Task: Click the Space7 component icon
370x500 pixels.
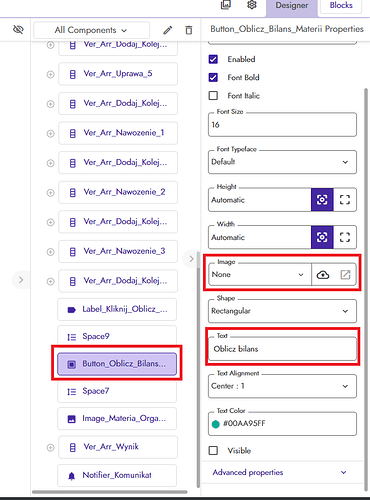Action: point(71,392)
